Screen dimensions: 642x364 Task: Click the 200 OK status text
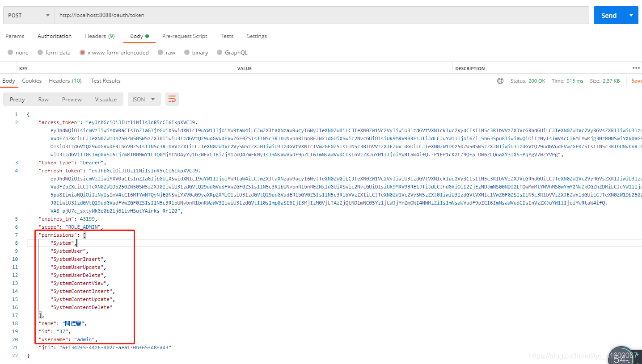(536, 81)
